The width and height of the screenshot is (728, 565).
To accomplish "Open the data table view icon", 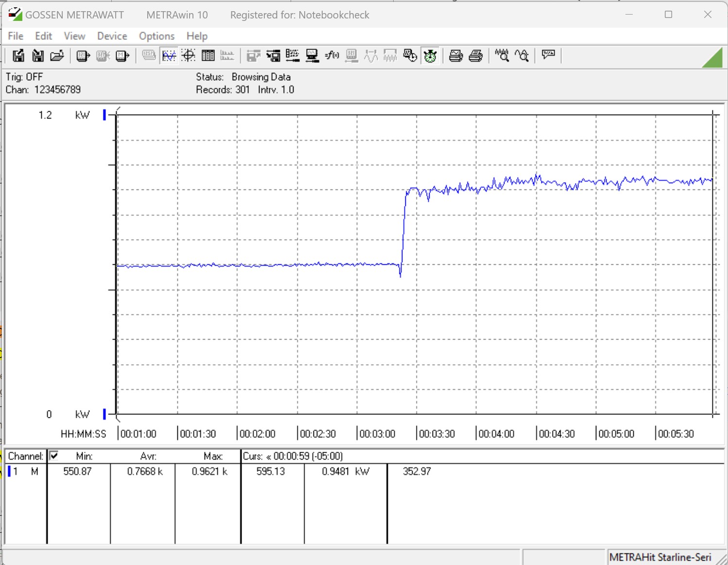I will pyautogui.click(x=208, y=56).
